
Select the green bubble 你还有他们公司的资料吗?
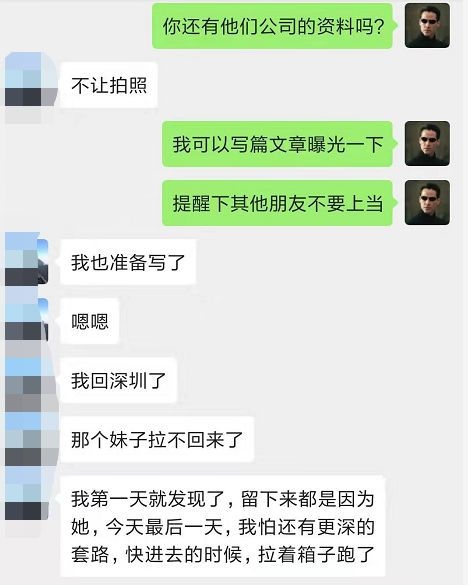point(273,26)
